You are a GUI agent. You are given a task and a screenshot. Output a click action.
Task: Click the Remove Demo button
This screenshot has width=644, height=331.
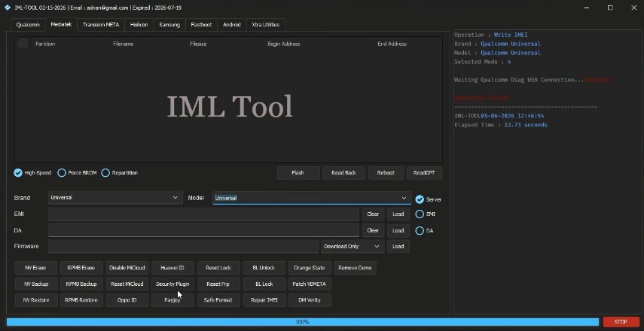[x=356, y=268]
